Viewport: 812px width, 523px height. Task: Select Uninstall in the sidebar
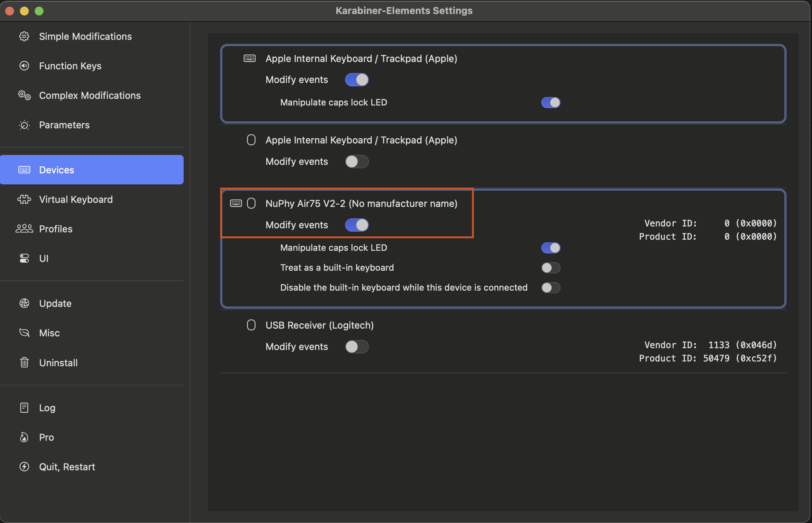tap(92, 363)
